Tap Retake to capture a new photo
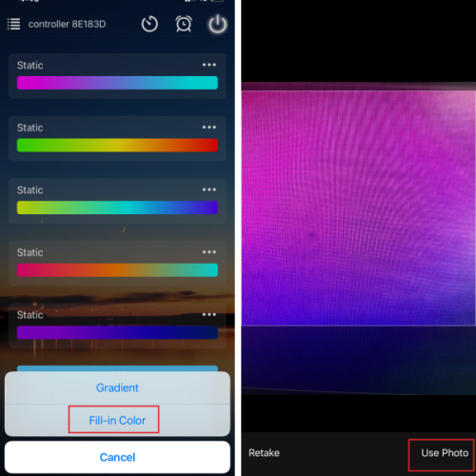The image size is (476, 476). [264, 453]
